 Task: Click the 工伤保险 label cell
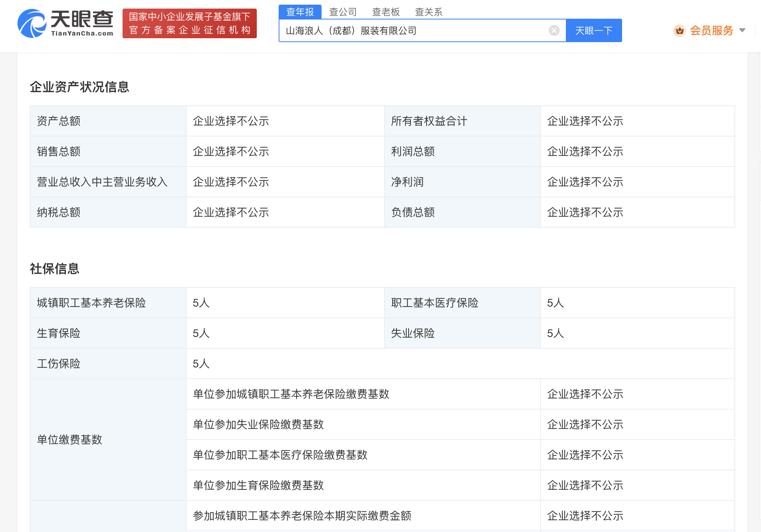(x=108, y=364)
